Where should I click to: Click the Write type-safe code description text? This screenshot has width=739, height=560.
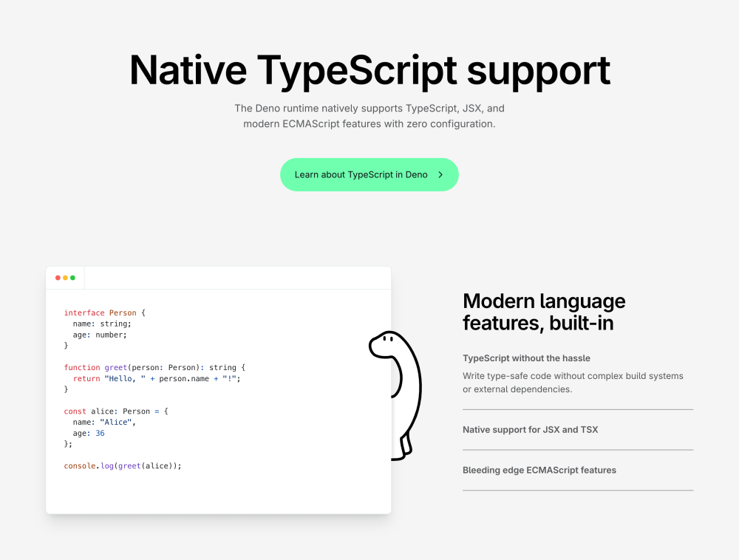click(x=573, y=383)
